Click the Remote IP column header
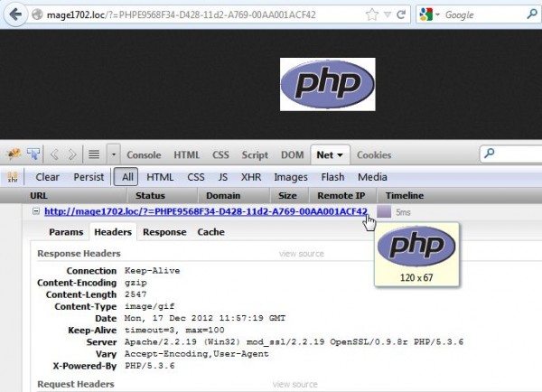 342,196
